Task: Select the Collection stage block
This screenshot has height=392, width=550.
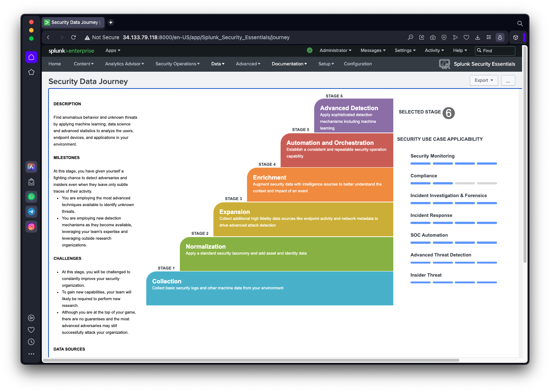Action: coord(269,288)
